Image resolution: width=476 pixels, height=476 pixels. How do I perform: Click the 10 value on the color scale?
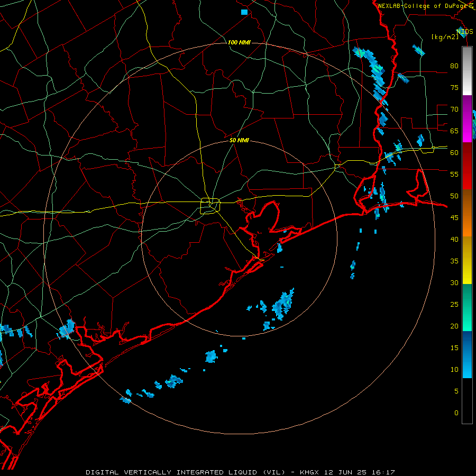pos(454,370)
